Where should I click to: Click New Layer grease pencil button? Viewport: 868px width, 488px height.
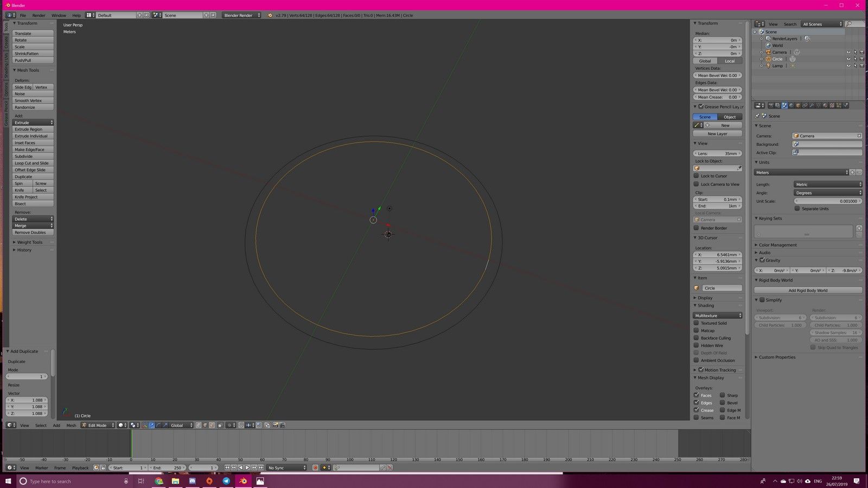717,133
